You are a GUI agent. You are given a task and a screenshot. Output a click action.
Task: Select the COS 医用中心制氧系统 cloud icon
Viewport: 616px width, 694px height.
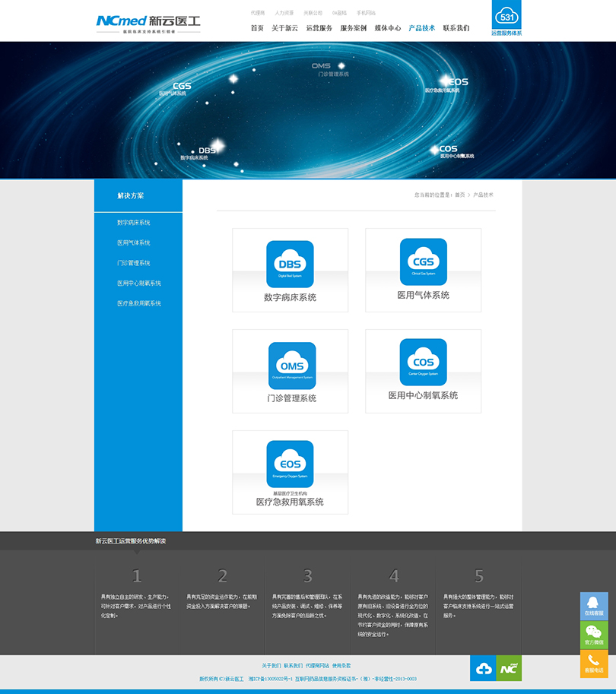pos(423,362)
